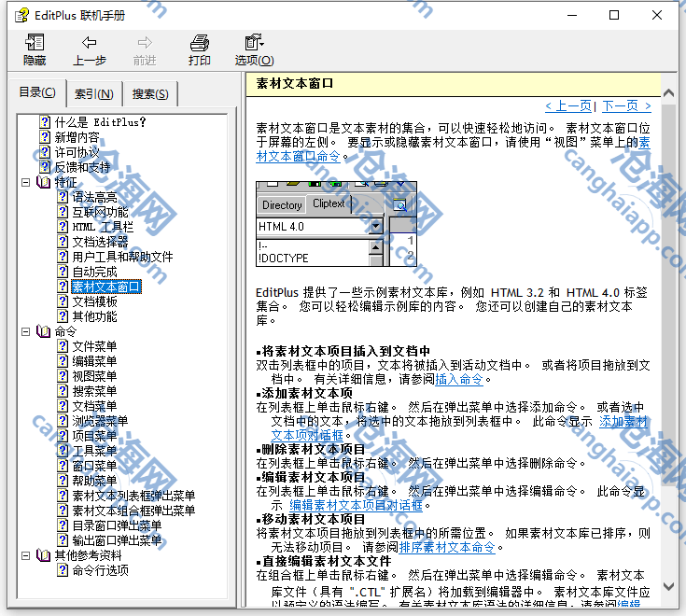Image resolution: width=686 pixels, height=616 pixels.
Task: Follow the 插入命令 hyperlink
Action: (458, 380)
